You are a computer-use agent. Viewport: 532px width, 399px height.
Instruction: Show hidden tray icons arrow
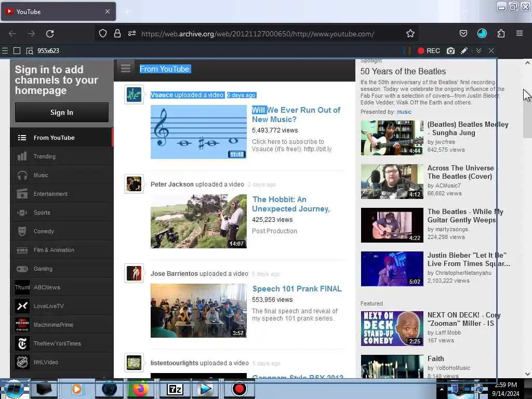[442, 389]
